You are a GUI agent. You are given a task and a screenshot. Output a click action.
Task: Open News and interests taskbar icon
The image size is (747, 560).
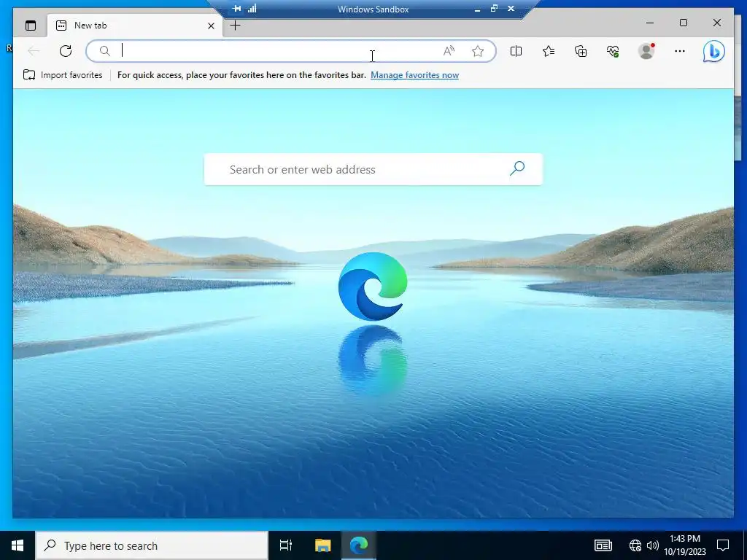[x=603, y=545]
